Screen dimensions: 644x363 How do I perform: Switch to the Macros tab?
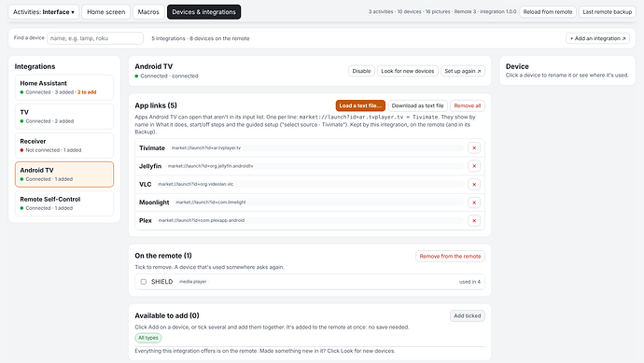148,12
